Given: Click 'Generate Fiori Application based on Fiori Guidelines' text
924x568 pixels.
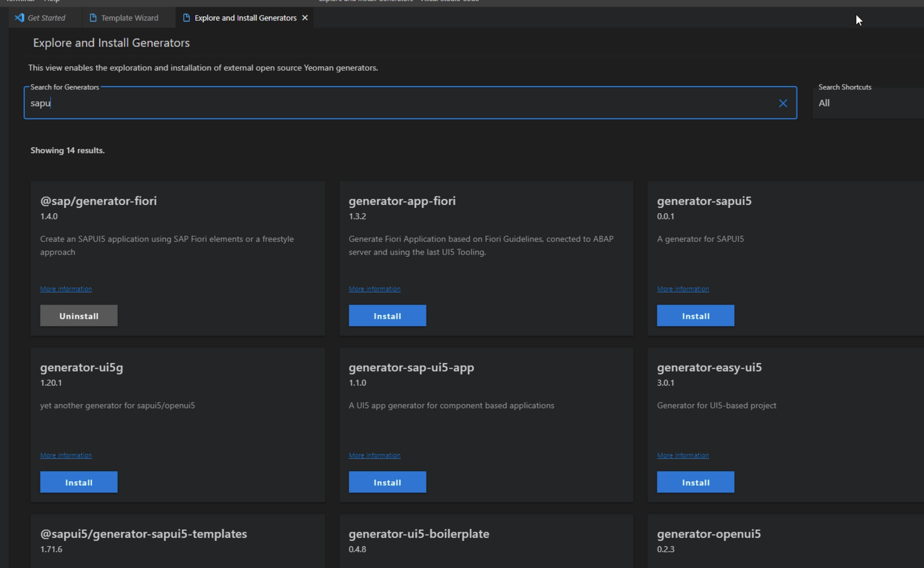Looking at the screenshot, I should (x=481, y=245).
